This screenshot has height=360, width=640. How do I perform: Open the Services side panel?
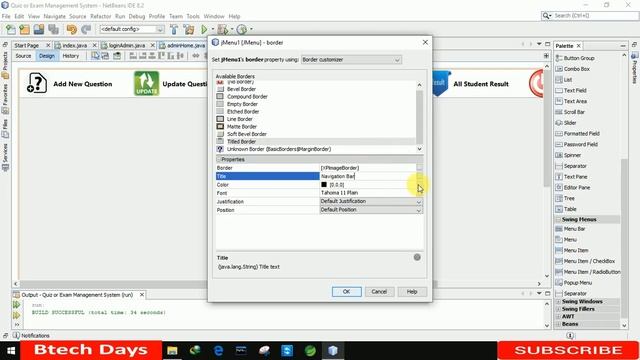point(5,157)
